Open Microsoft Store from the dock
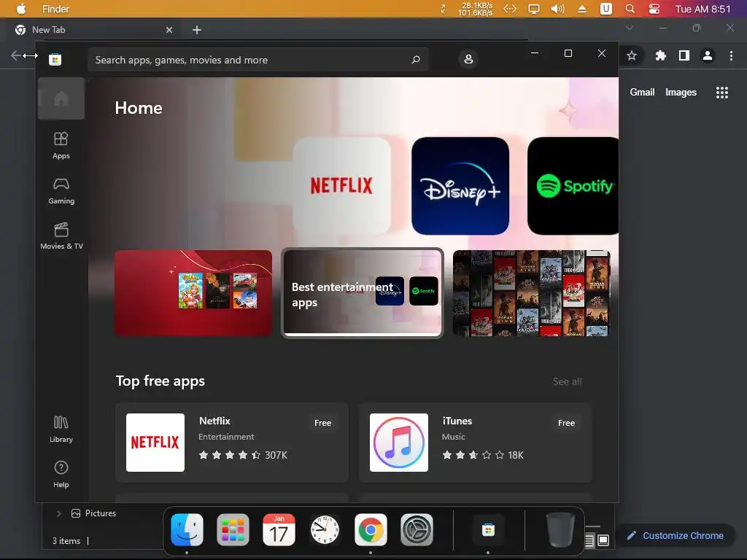This screenshot has width=747, height=560. [488, 529]
